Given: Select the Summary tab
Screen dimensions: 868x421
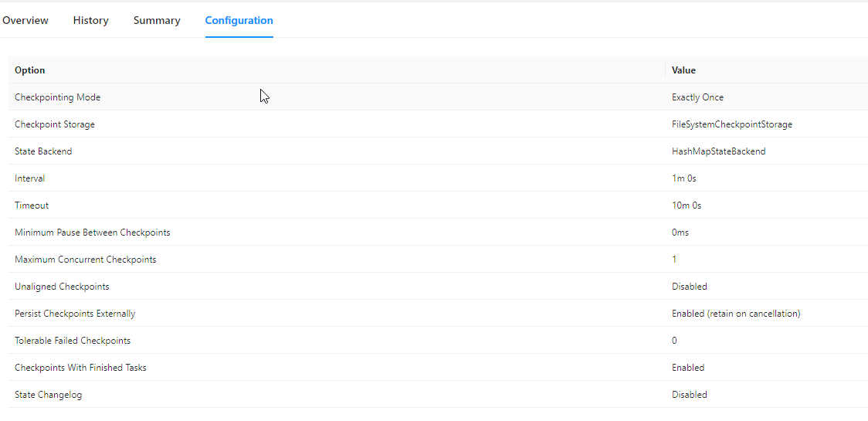Looking at the screenshot, I should pyautogui.click(x=157, y=21).
